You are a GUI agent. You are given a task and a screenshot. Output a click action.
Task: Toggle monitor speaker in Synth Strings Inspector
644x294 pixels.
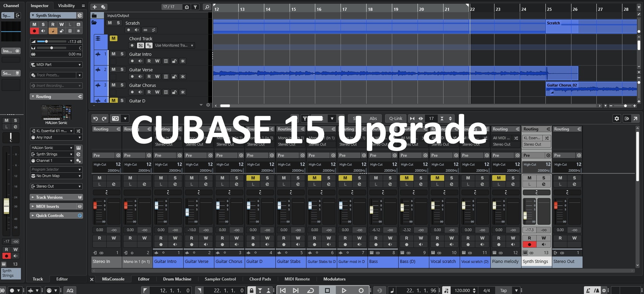[43, 31]
